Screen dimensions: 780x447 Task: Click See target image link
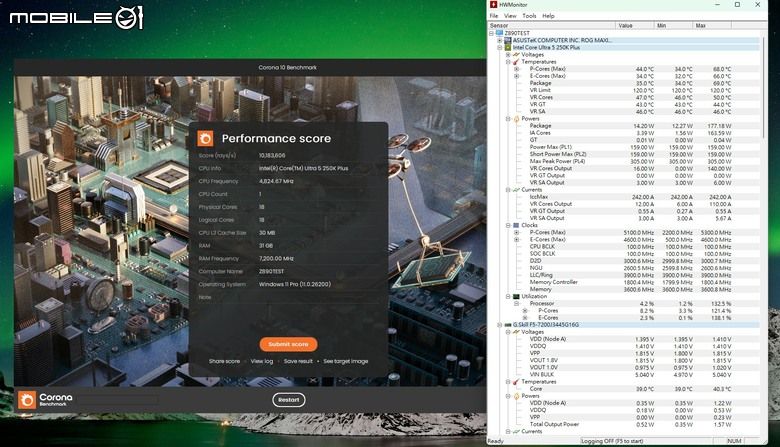pos(346,361)
